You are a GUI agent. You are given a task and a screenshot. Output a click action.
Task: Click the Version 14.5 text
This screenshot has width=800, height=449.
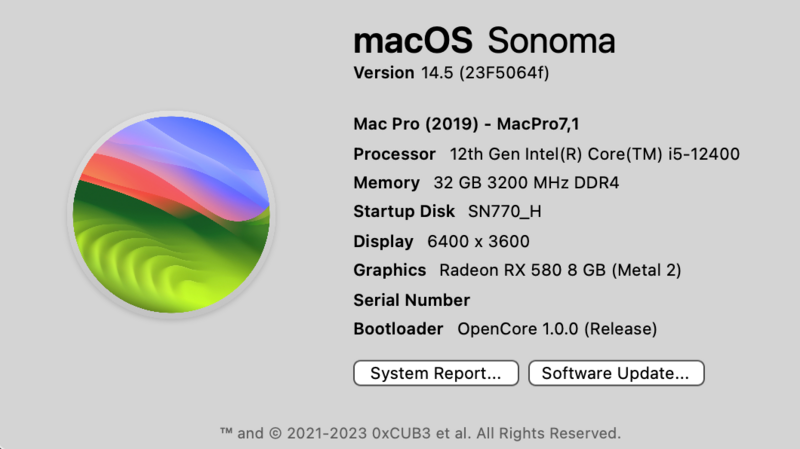tap(398, 73)
